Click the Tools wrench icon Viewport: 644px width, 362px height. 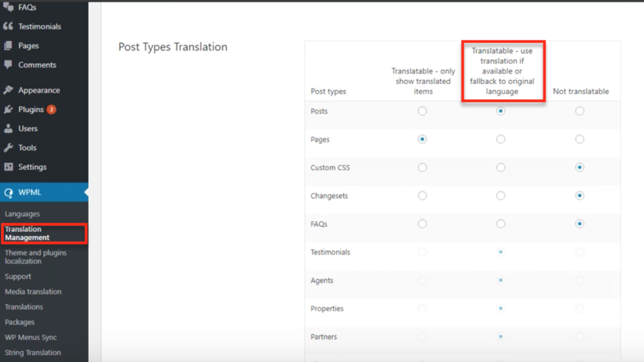[x=8, y=148]
